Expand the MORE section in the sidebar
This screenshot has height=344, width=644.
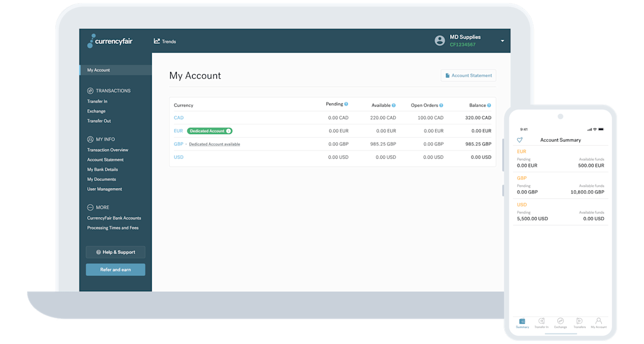pyautogui.click(x=90, y=207)
